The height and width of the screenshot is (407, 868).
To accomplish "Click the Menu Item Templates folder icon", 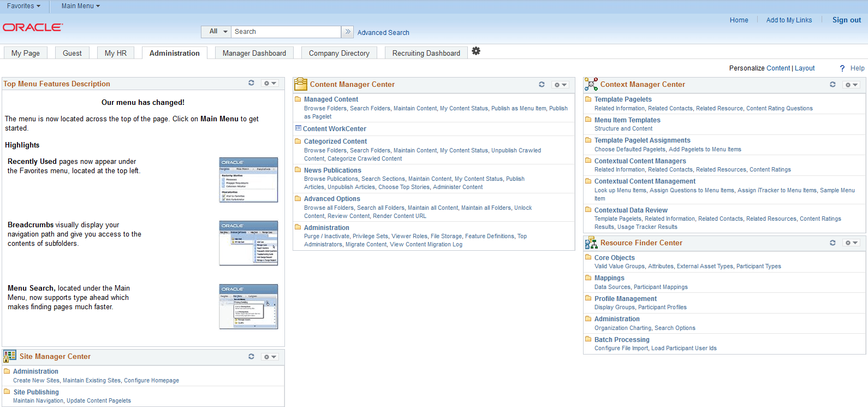I will pyautogui.click(x=588, y=120).
